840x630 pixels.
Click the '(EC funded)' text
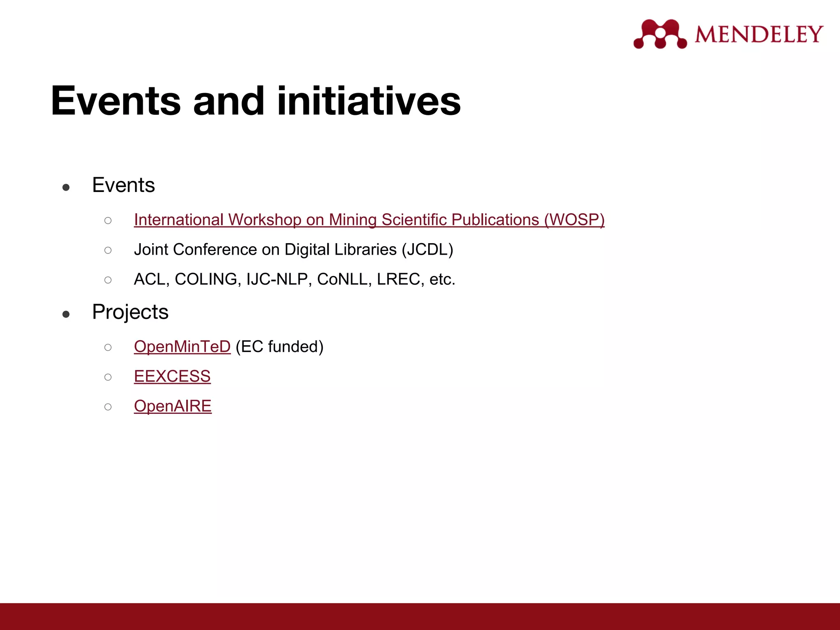[280, 347]
